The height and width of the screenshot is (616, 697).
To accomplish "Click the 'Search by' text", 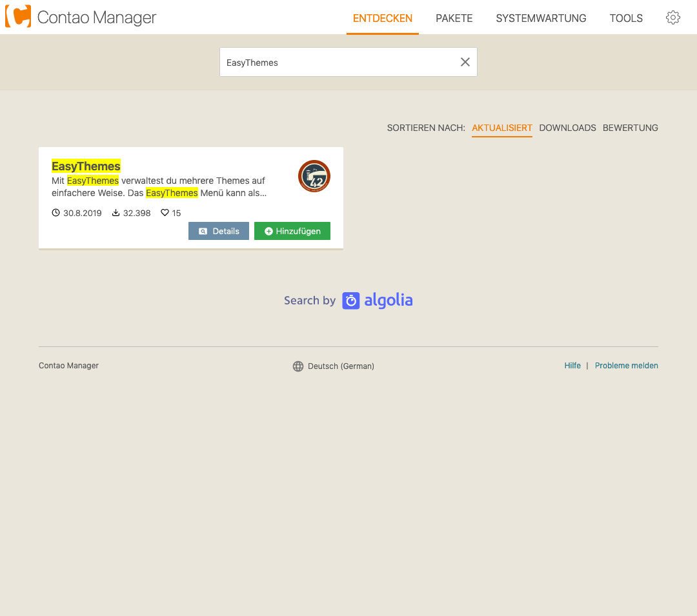I will (x=310, y=301).
